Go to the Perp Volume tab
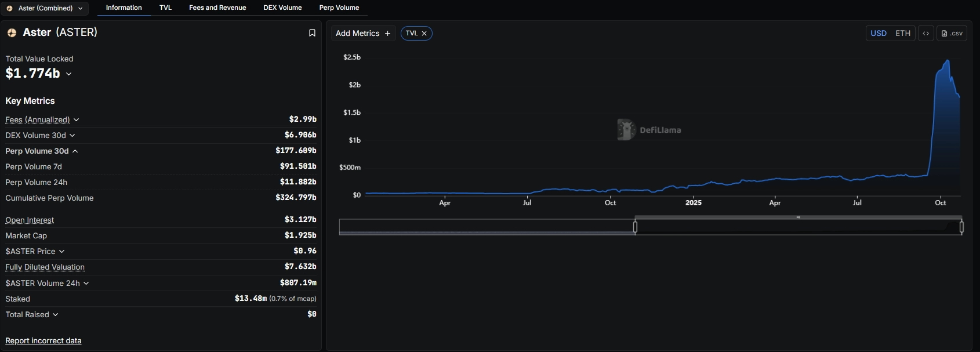This screenshot has height=352, width=980. pyautogui.click(x=339, y=8)
